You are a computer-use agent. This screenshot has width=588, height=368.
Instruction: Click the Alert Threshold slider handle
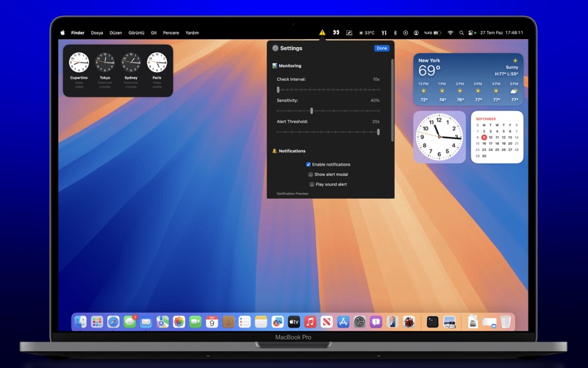pyautogui.click(x=379, y=132)
